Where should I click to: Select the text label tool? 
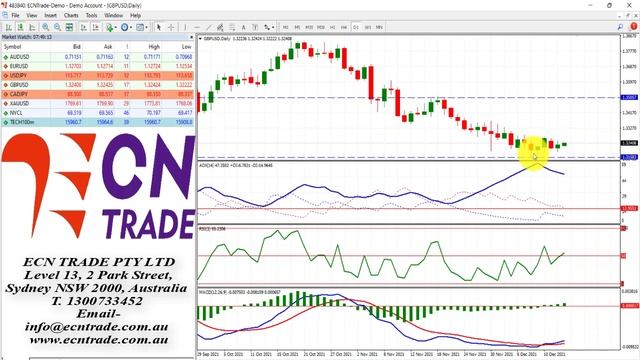pyautogui.click(x=255, y=27)
